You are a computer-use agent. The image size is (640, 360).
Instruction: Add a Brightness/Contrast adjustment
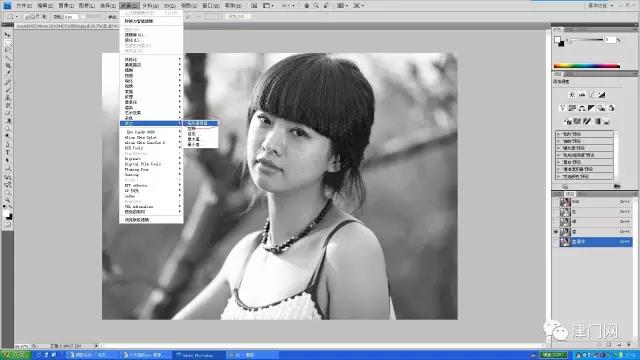[x=572, y=95]
